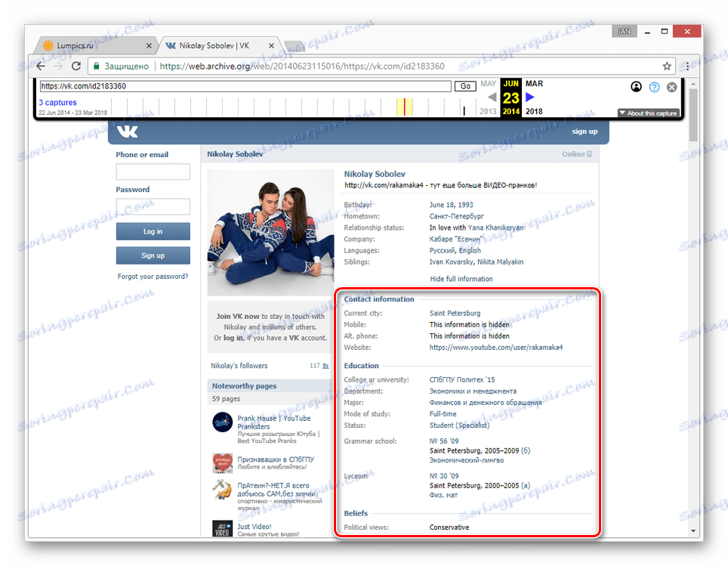Close the Lumpics.ru tab
Viewport: 728px width, 566px height.
(149, 45)
